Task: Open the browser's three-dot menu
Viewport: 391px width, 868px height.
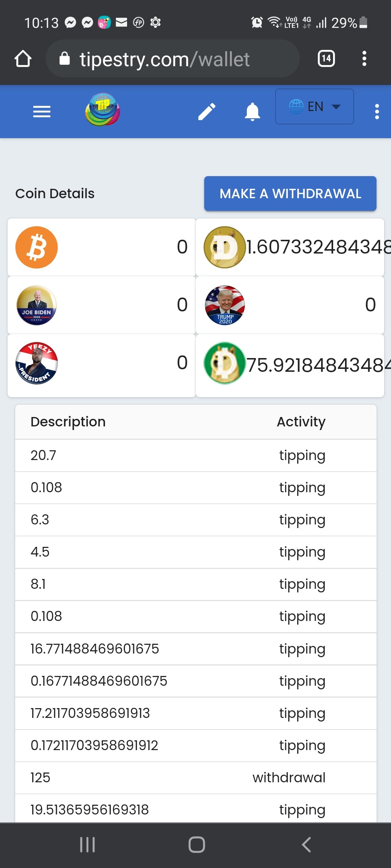Action: point(364,59)
